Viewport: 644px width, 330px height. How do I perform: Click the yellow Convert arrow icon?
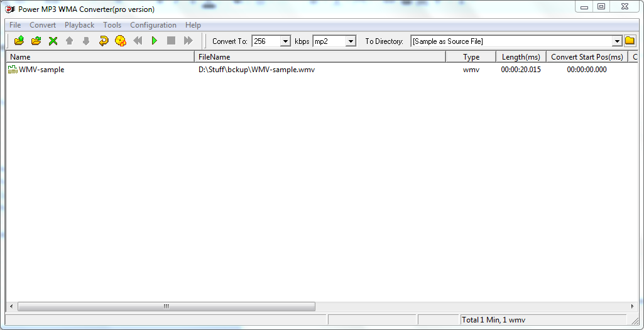(x=104, y=41)
